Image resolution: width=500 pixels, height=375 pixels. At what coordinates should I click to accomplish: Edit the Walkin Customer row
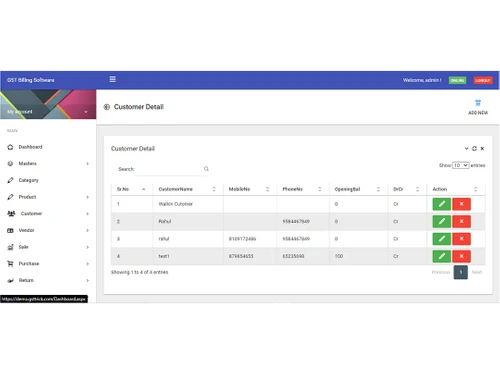click(x=442, y=204)
